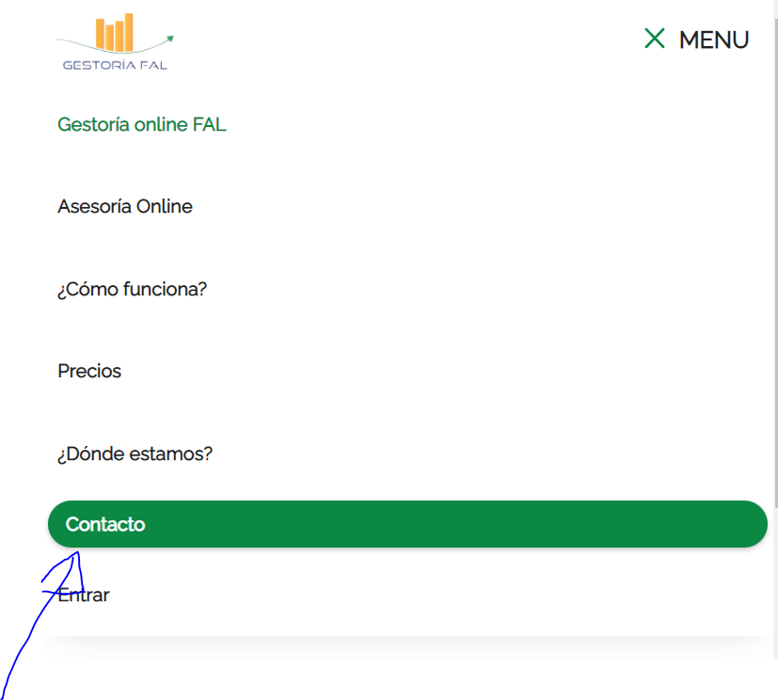Viewport: 778px width, 700px height.
Task: Collapse navigation via the MENU label
Action: point(714,40)
